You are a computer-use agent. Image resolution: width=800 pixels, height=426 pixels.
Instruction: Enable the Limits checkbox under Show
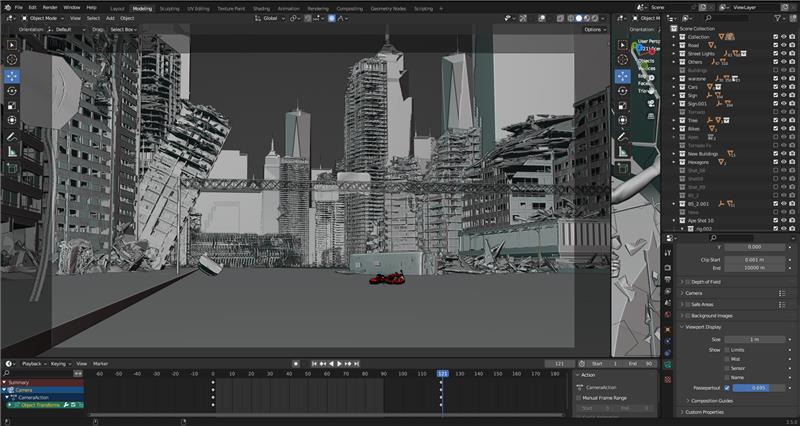click(727, 350)
